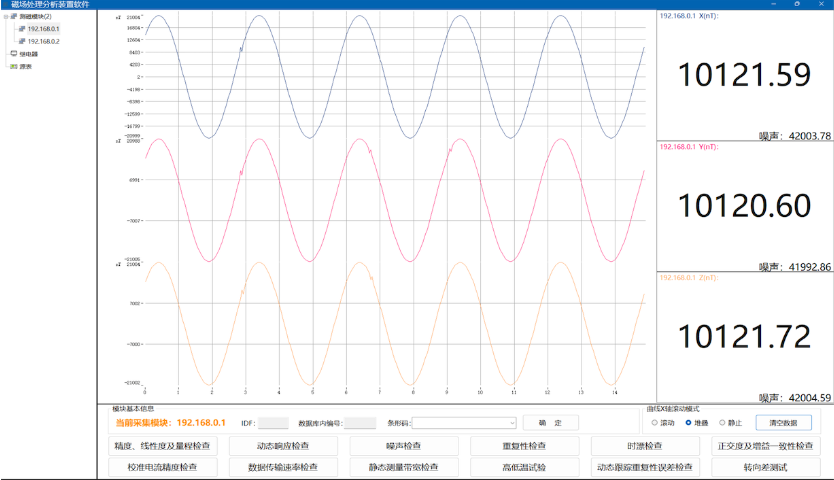Select the 192.168.0.2 module icon in tree
The width and height of the screenshot is (834, 480).
click(22, 41)
